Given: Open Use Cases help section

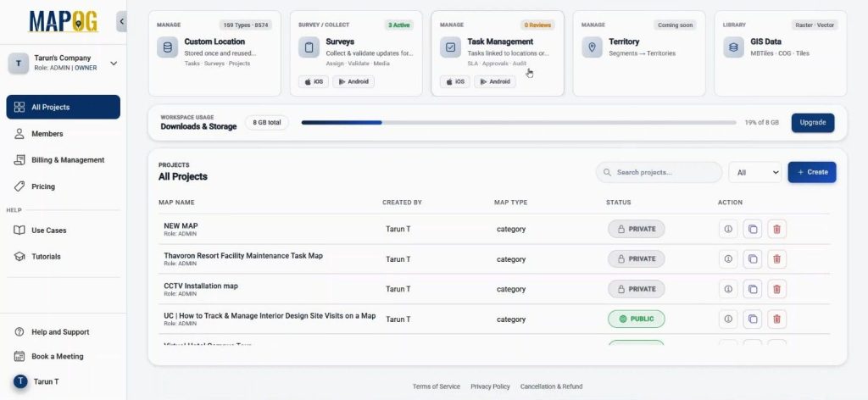Looking at the screenshot, I should coord(63,231).
